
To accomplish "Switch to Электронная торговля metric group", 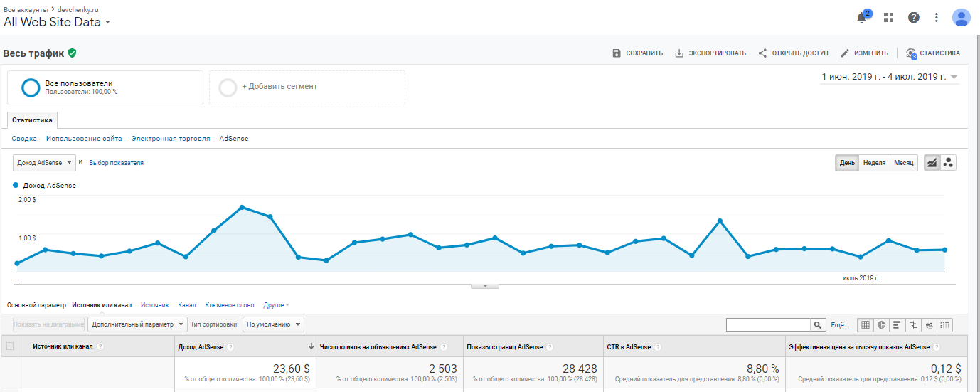I will [171, 139].
